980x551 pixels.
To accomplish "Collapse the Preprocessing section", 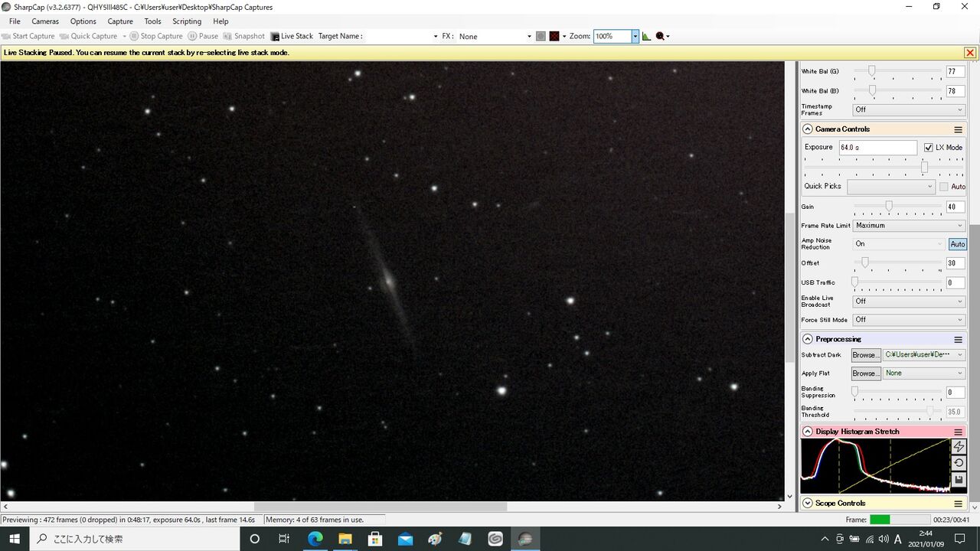I will [808, 339].
